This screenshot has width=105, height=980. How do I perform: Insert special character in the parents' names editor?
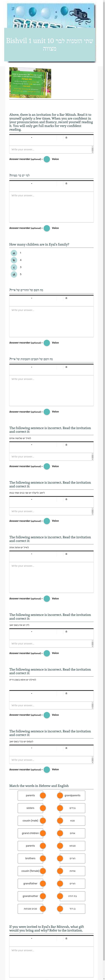pos(66,298)
